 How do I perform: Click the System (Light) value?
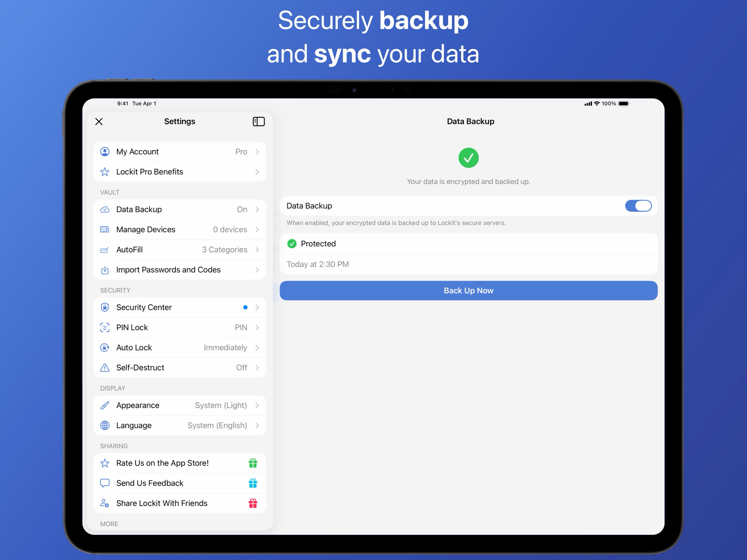[x=221, y=405]
